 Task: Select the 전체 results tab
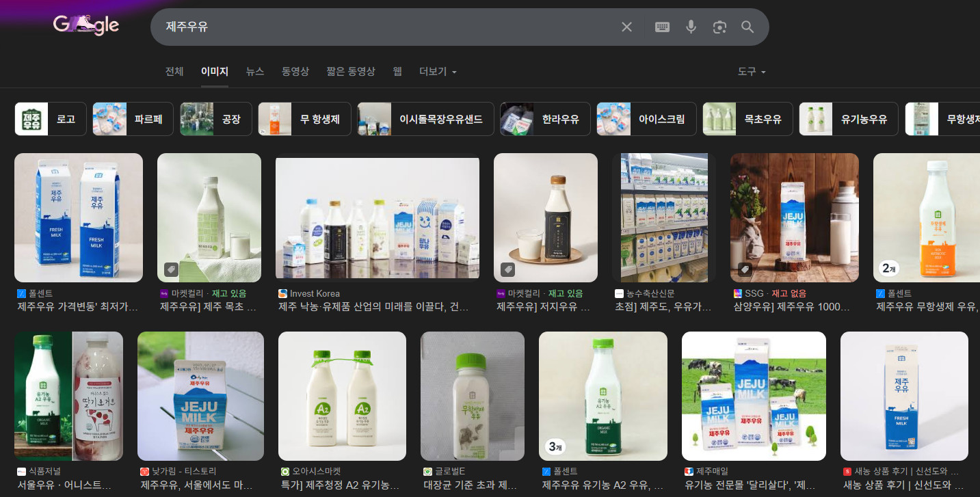[x=174, y=72]
